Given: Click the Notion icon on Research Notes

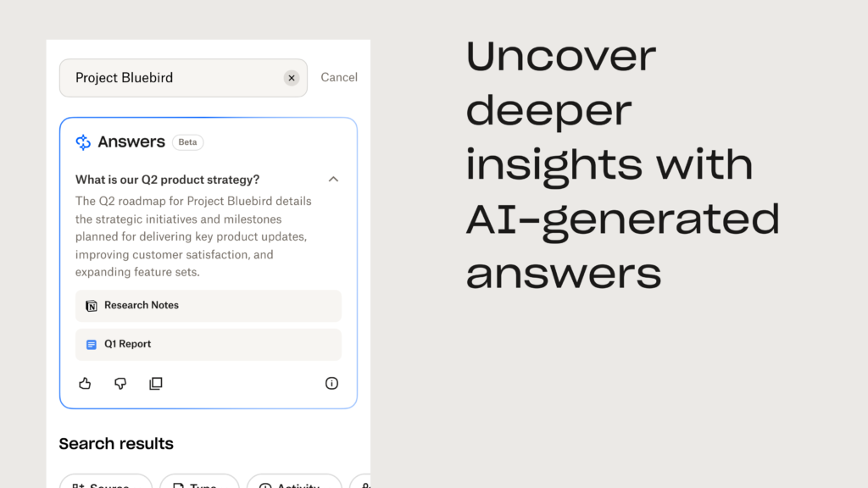Looking at the screenshot, I should click(x=92, y=306).
